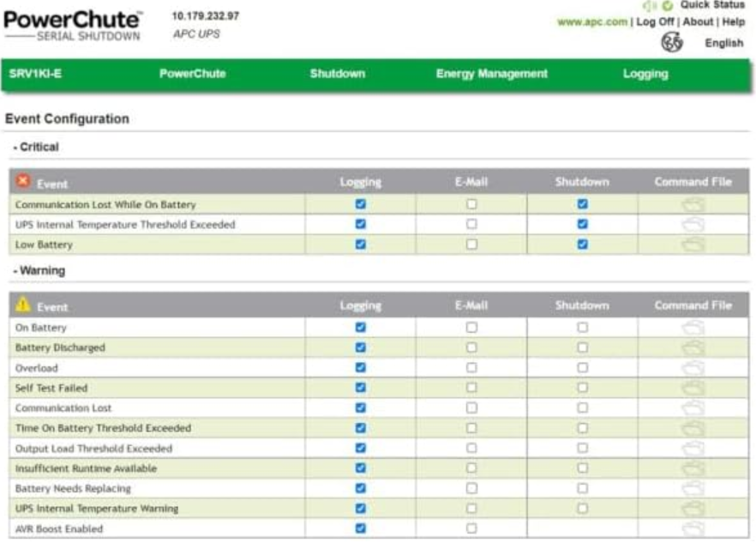
Task: Enable Shutdown for On Battery event
Action: pyautogui.click(x=583, y=327)
